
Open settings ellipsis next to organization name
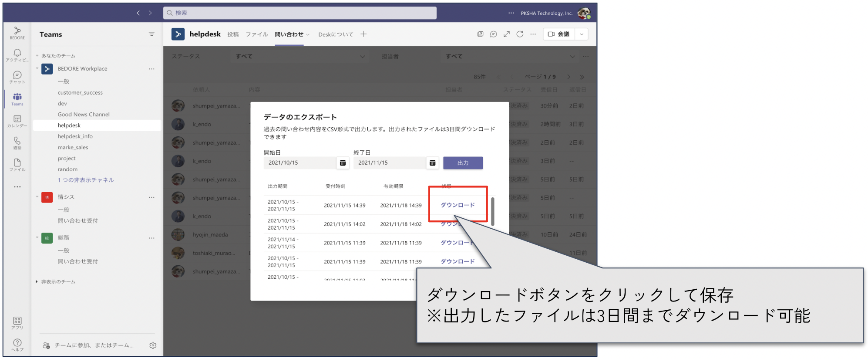511,13
